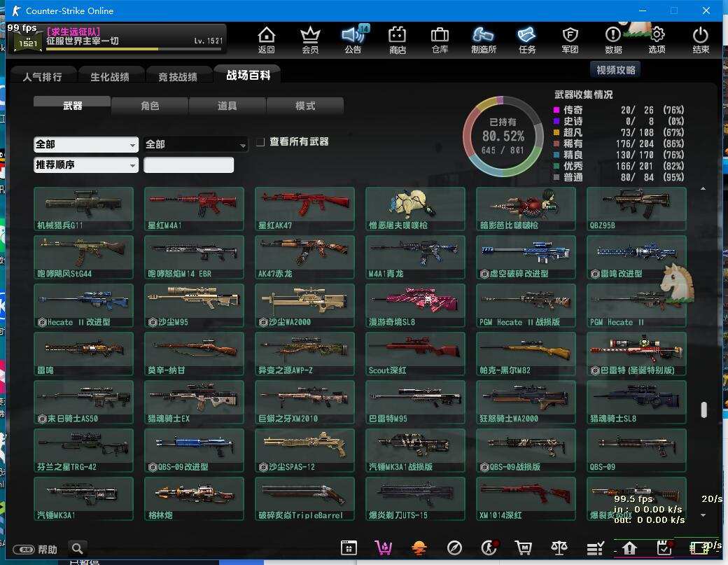This screenshot has width=728, height=565.
Task: Select the 角色 sub-tab
Action: coord(150,106)
